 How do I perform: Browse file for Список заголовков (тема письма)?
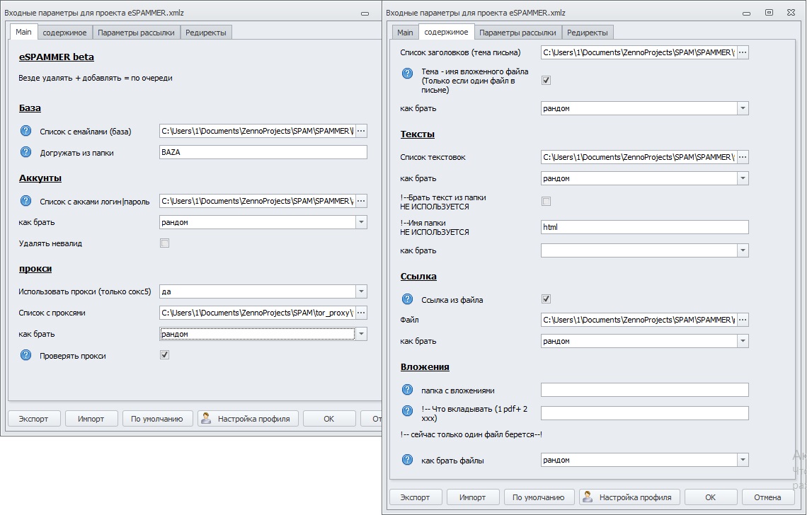coord(743,52)
